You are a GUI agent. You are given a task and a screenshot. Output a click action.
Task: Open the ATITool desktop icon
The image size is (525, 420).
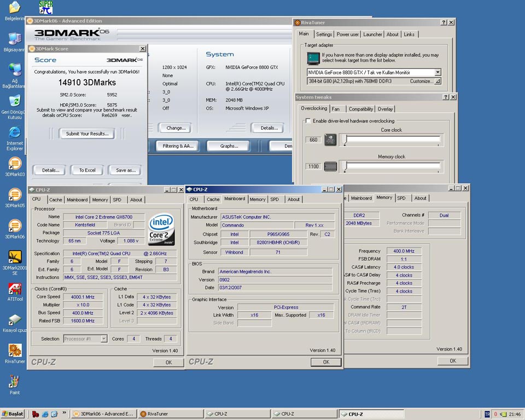coord(15,291)
